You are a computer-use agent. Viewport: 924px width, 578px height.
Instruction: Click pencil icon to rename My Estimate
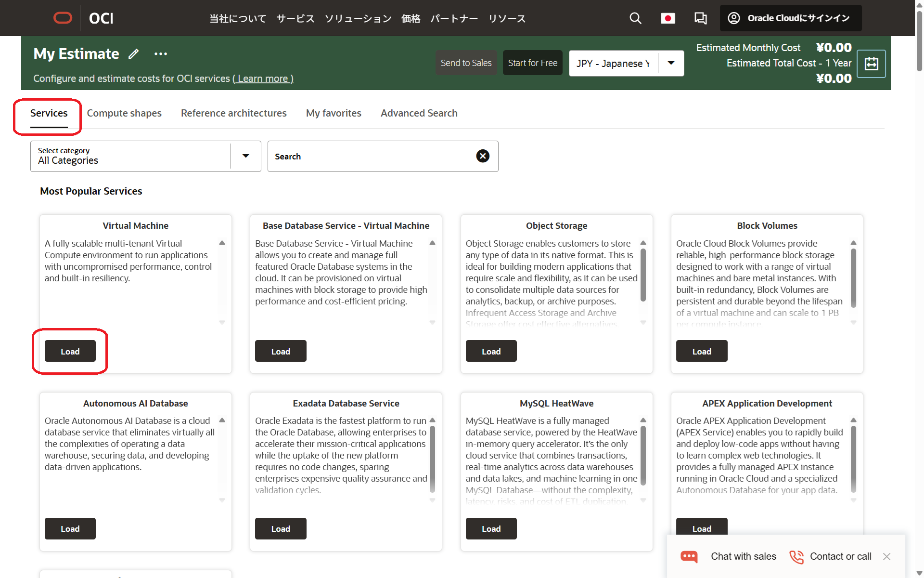pyautogui.click(x=134, y=54)
